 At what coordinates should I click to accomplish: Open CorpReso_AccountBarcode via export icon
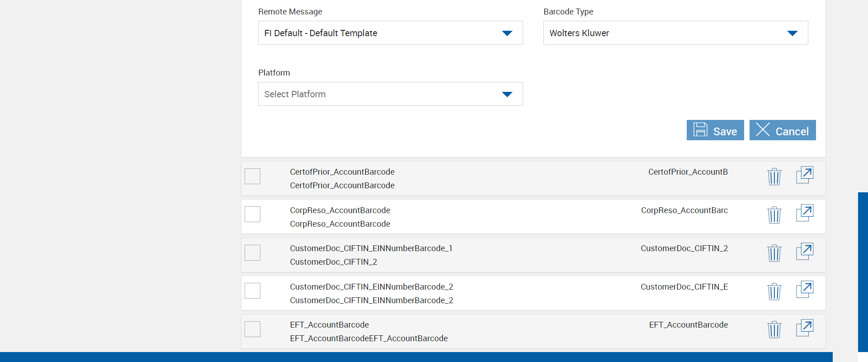coord(804,213)
